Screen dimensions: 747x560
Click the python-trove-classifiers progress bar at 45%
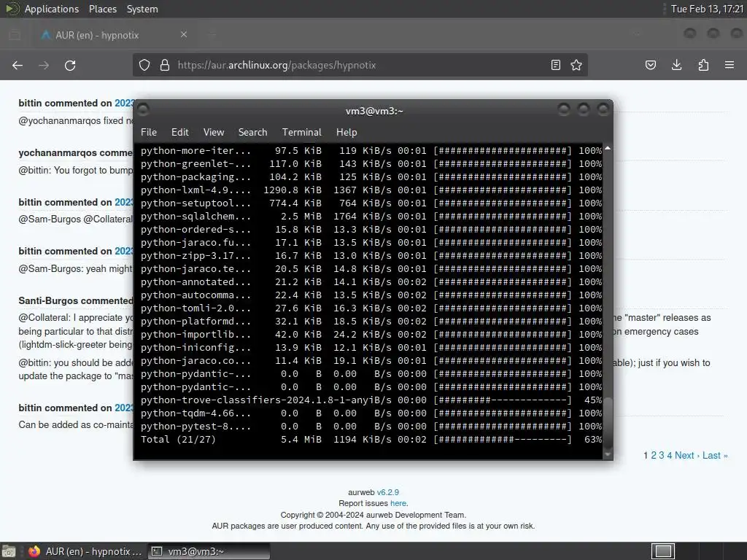pyautogui.click(x=502, y=400)
